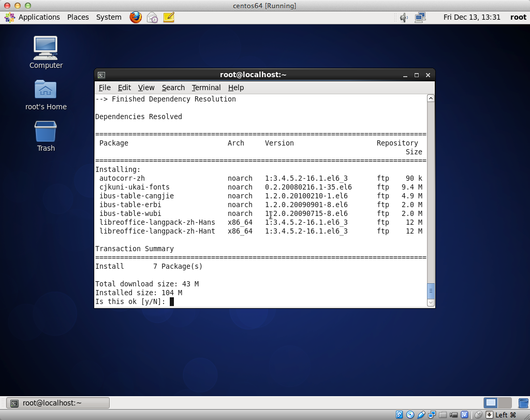Click the VirtualBox 'Left ⌘' host key text
This screenshot has height=420, width=530.
[x=506, y=415]
